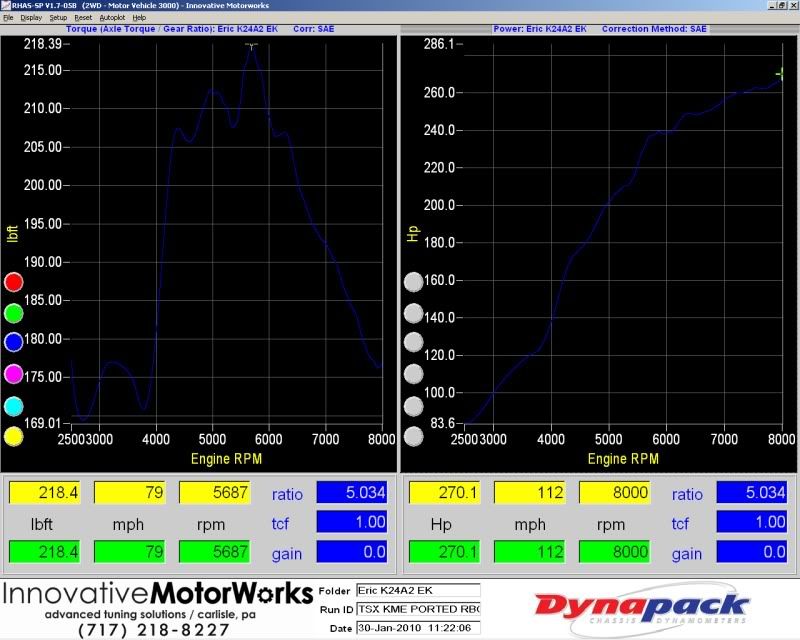Click the 'Correction Method: SAE' label
Image resolution: width=800 pixels, height=640 pixels.
click(x=654, y=29)
